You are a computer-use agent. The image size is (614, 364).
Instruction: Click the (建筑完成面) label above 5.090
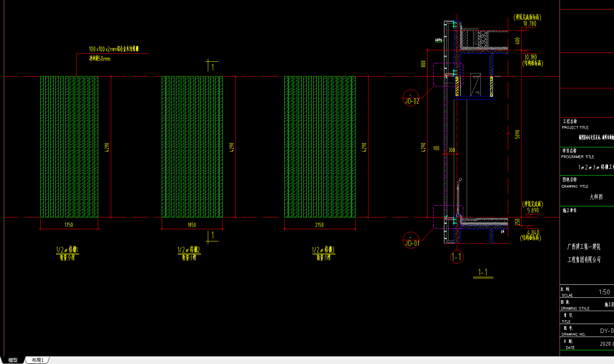point(532,204)
